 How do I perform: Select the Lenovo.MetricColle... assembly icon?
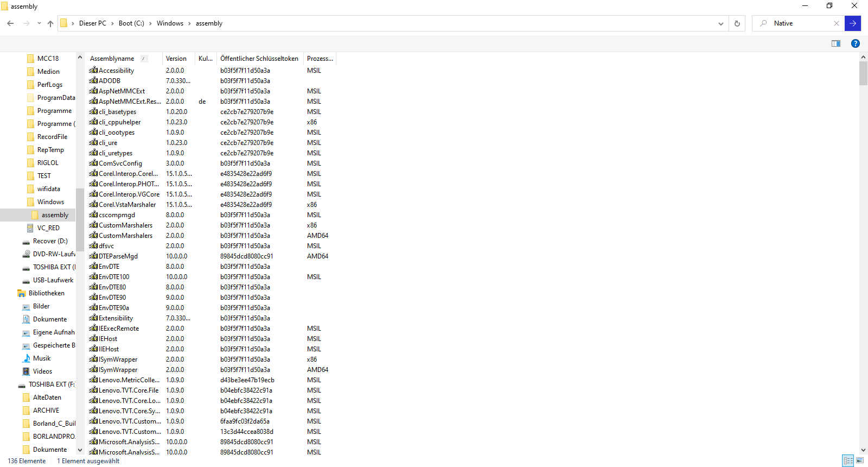click(x=93, y=380)
